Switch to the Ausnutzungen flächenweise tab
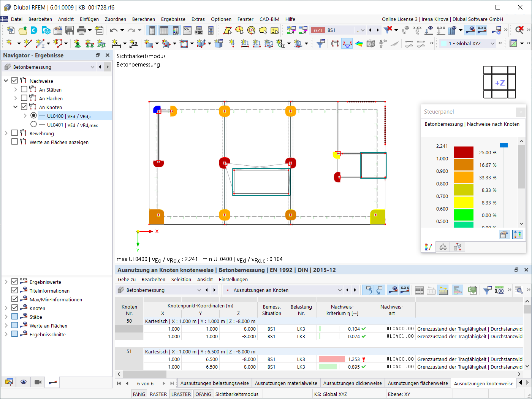Image resolution: width=532 pixels, height=399 pixels. pyautogui.click(x=418, y=383)
